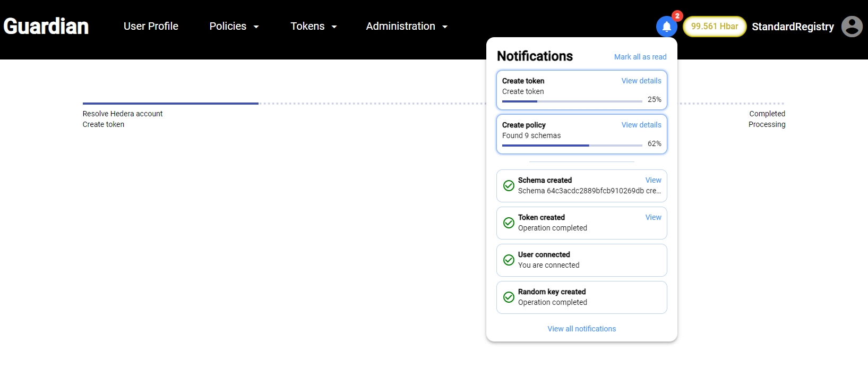The height and width of the screenshot is (367, 868).
Task: Click the Guardian logo
Action: point(46,27)
